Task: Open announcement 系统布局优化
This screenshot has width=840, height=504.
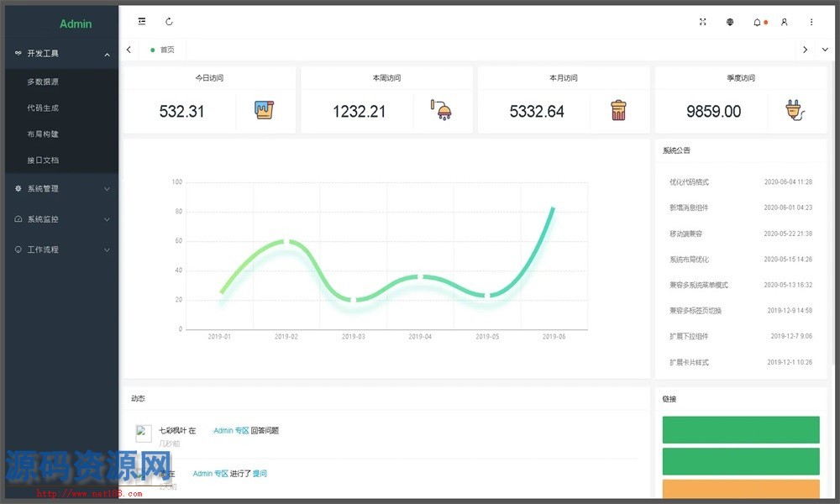Action: [x=689, y=260]
